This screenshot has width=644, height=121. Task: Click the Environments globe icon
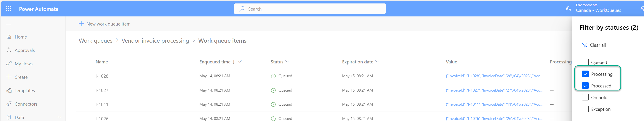coord(568,9)
